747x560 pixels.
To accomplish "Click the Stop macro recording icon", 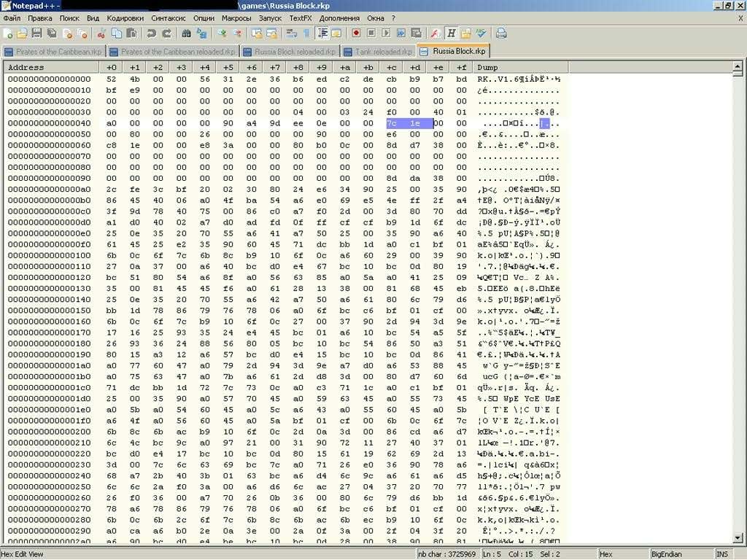I will pos(371,34).
